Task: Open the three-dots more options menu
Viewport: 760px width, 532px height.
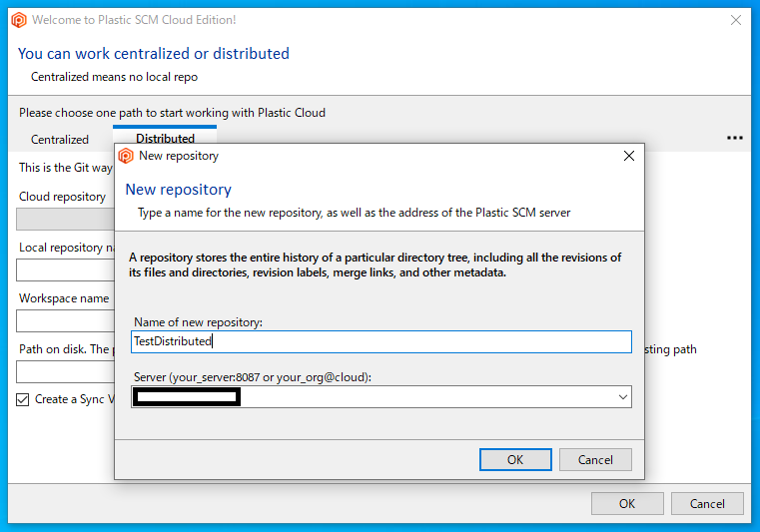Action: (x=734, y=138)
